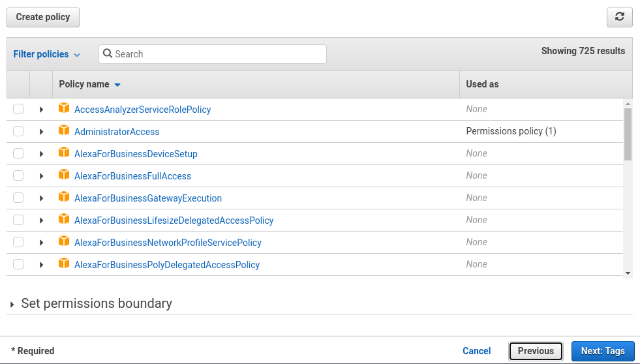Open AlexaForBusinessLifesizeDelegatedAccessPolicy link
The image size is (640, 364).
coord(174,220)
